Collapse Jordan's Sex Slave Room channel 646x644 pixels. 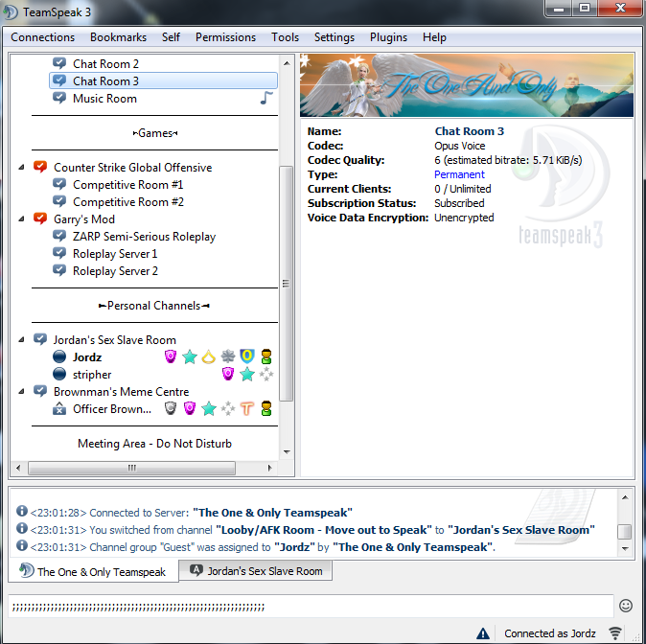[x=21, y=340]
